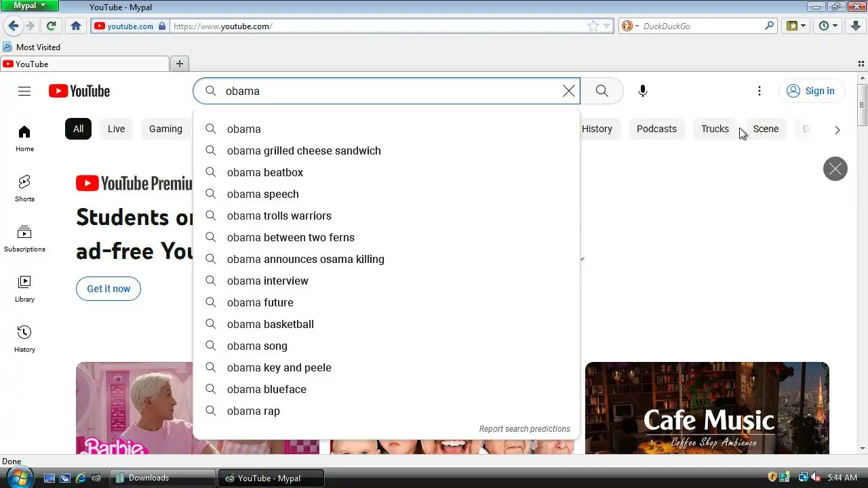Viewport: 868px width, 488px height.
Task: Open Subscriptions in the left sidebar
Action: click(24, 239)
